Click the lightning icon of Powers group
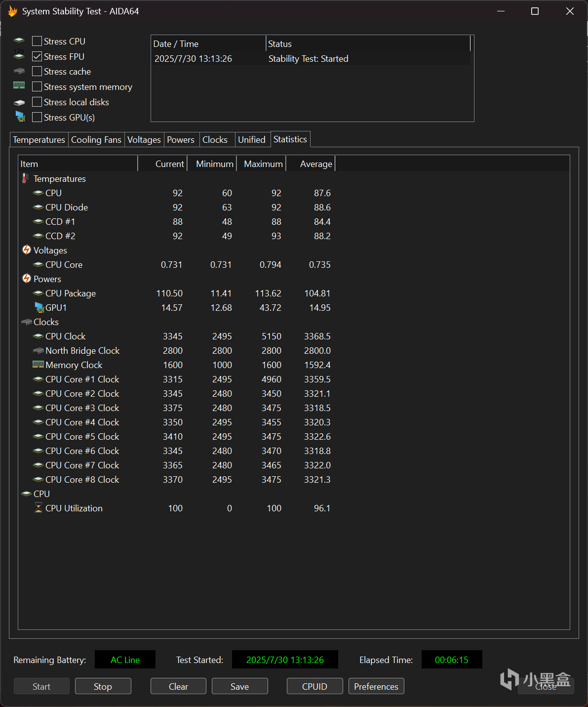Viewport: 588px width, 707px height. point(27,279)
